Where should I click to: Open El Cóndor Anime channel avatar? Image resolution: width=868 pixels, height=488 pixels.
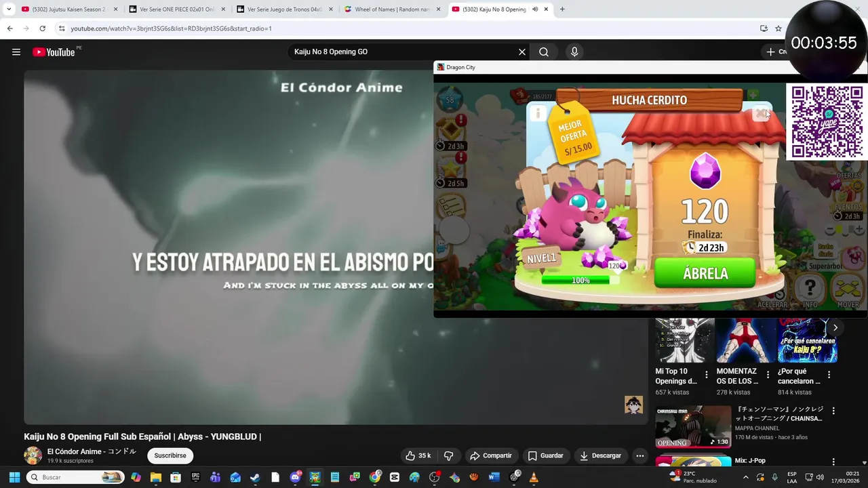[33, 455]
